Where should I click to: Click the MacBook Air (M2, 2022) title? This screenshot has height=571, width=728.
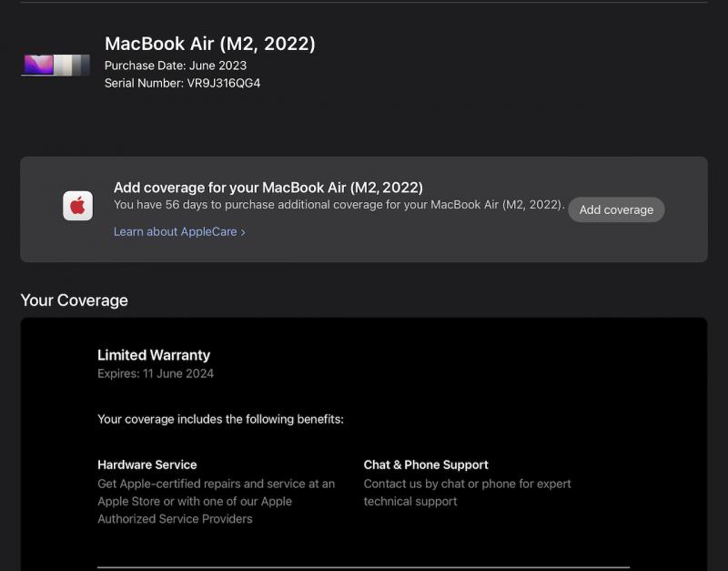[x=209, y=44]
